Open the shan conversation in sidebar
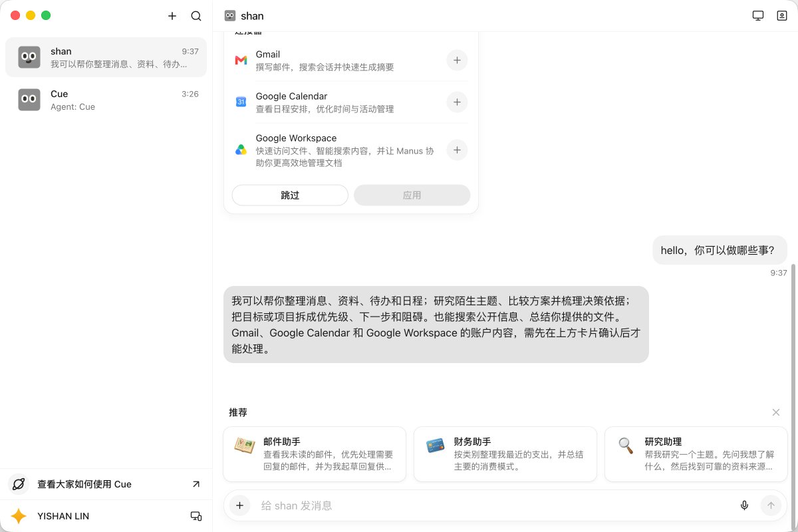Viewport: 798px width, 532px height. (106, 57)
